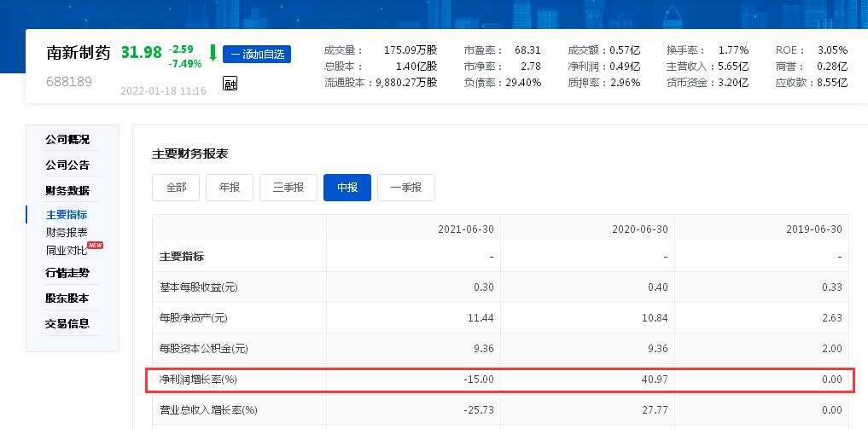
Task: Click the current price 31.98
Action: coord(142,53)
